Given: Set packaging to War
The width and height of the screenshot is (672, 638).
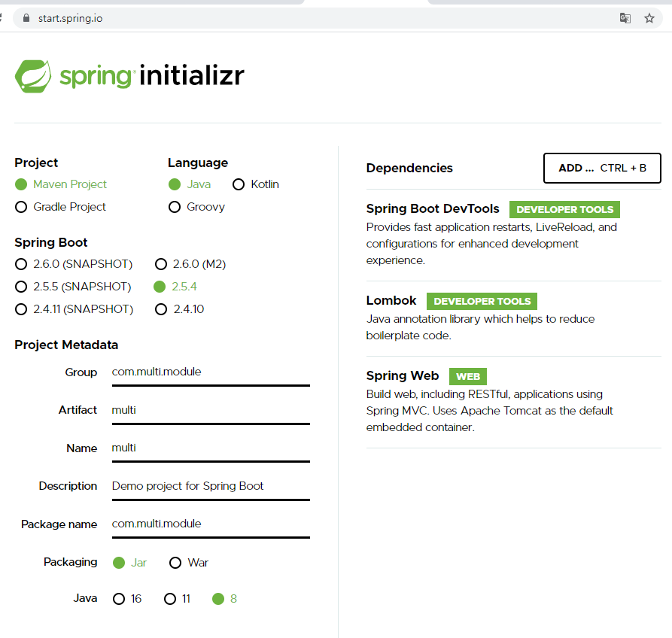Looking at the screenshot, I should pos(175,563).
